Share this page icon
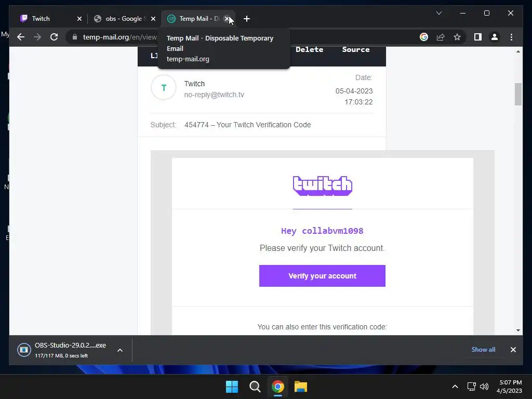Image resolution: width=532 pixels, height=399 pixels. click(441, 37)
